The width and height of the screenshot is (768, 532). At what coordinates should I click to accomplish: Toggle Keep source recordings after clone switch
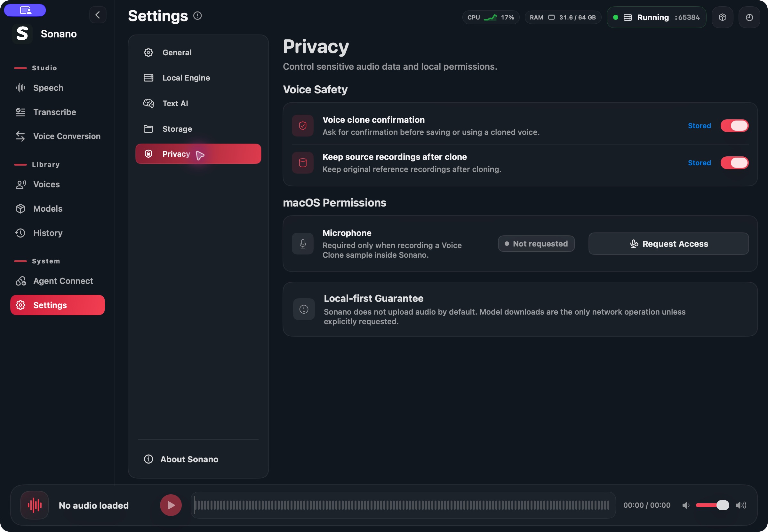click(734, 163)
